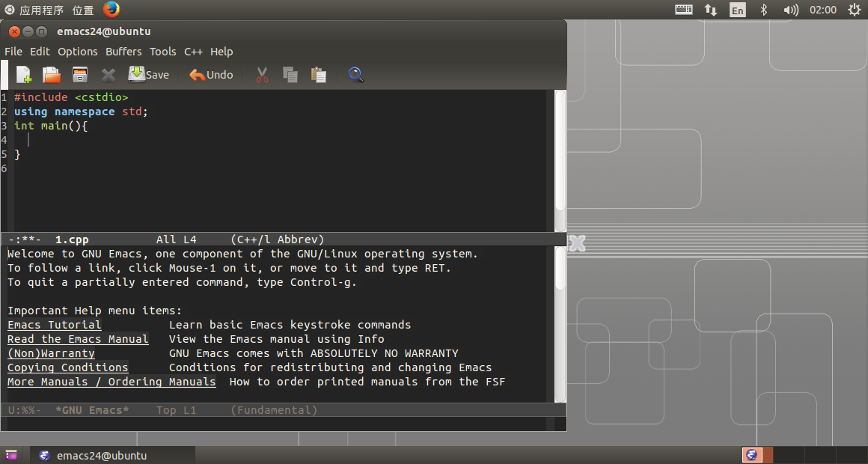The width and height of the screenshot is (868, 464).
Task: Click (Fundamental) mode indicator
Action: coord(274,410)
